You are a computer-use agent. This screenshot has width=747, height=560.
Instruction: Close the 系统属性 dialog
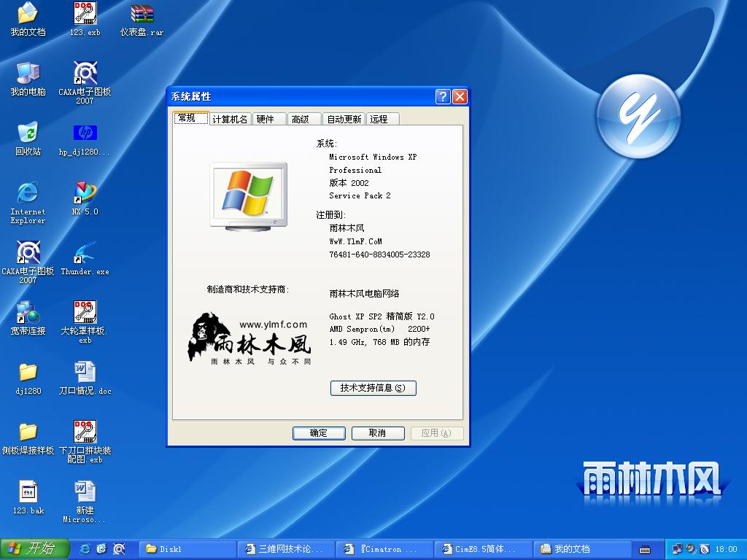pos(460,97)
